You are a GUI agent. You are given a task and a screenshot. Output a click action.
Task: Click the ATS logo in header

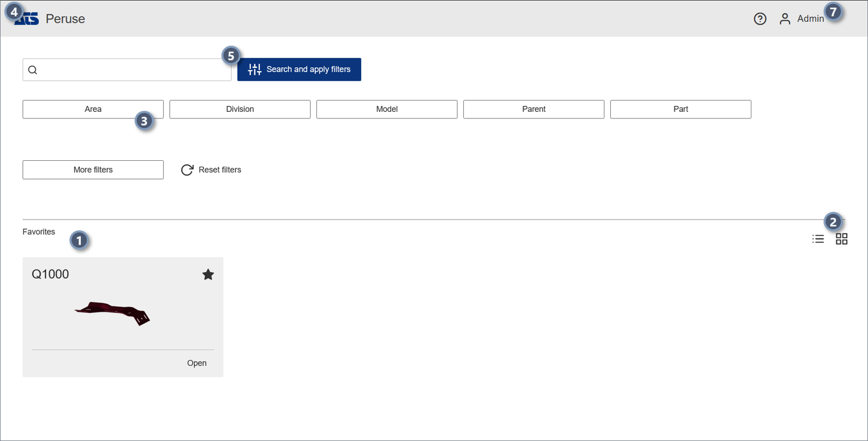[x=28, y=20]
